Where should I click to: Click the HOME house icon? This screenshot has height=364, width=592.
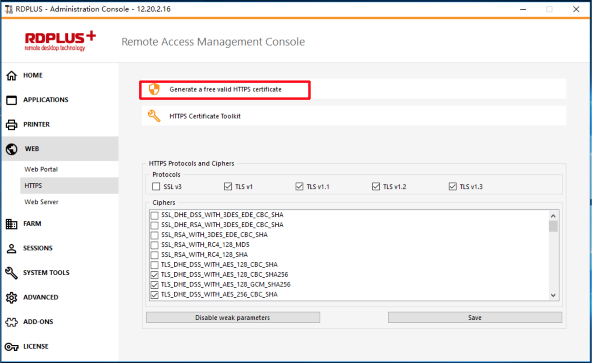(x=12, y=75)
